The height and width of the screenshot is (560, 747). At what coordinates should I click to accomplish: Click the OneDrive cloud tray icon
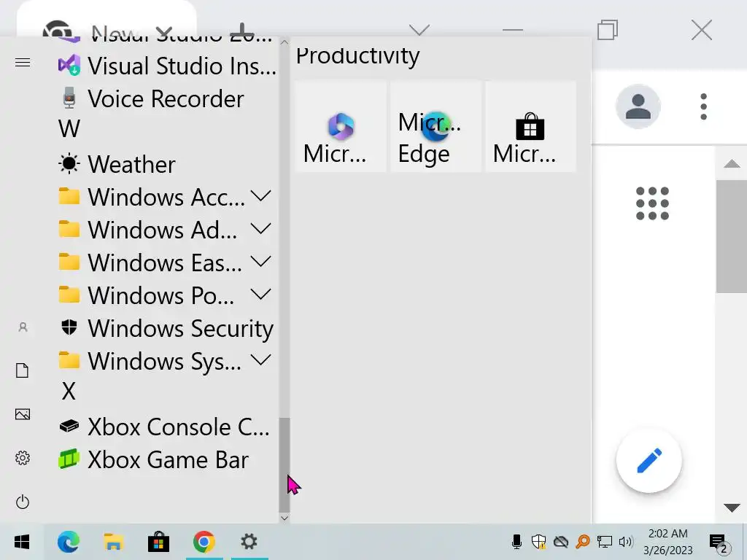click(x=561, y=542)
